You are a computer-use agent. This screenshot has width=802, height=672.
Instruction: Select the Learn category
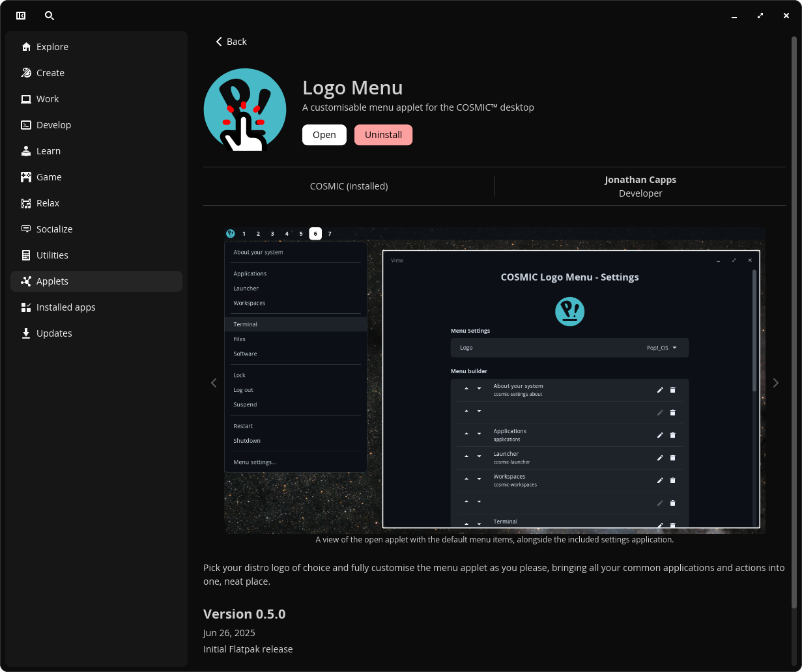(x=96, y=151)
